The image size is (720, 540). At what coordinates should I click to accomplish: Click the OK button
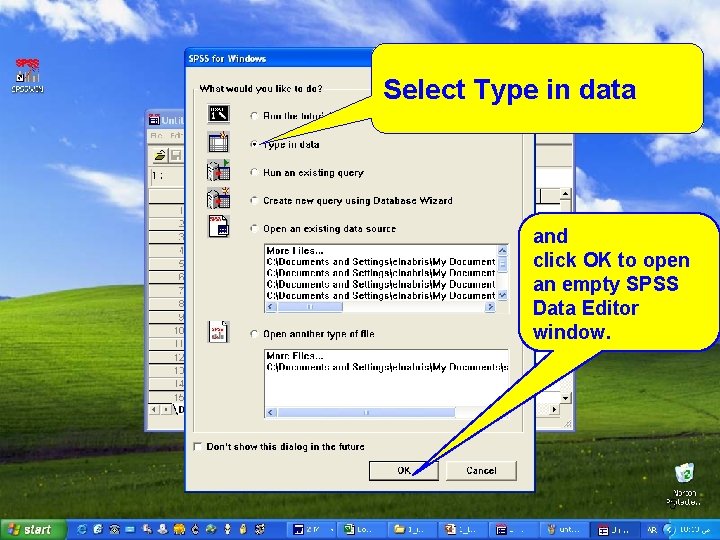[x=404, y=471]
